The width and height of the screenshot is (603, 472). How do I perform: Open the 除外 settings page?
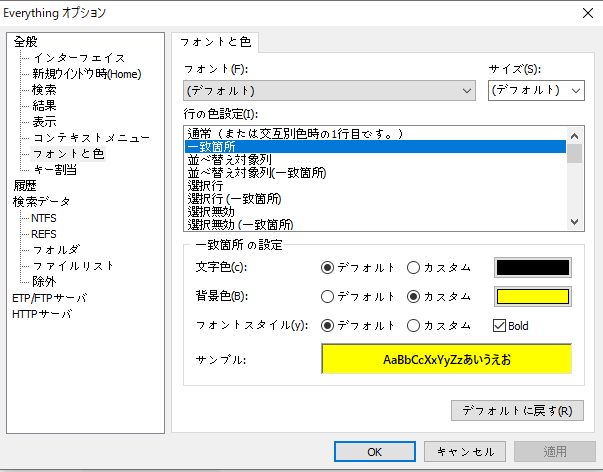(44, 282)
